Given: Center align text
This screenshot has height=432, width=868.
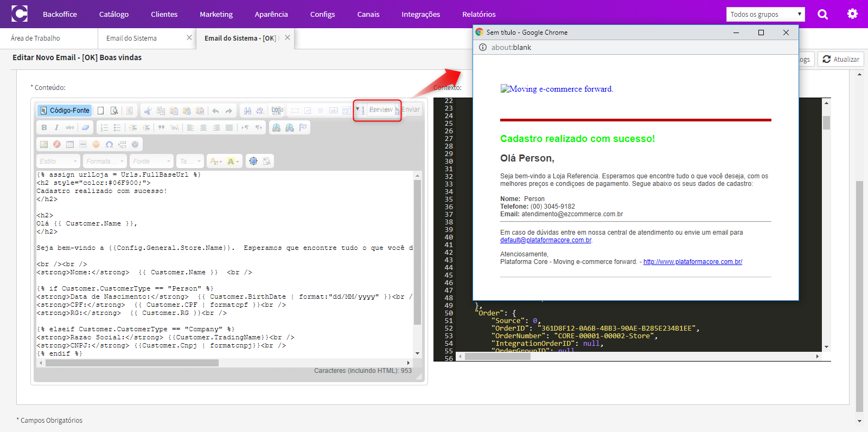Looking at the screenshot, I should (x=203, y=127).
